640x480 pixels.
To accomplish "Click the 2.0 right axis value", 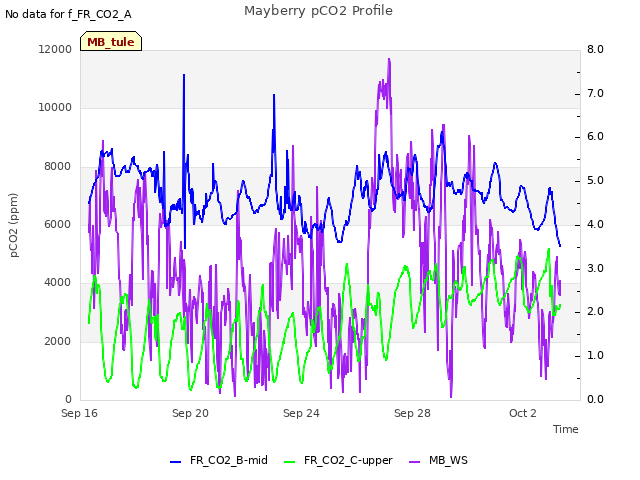I will [595, 311].
